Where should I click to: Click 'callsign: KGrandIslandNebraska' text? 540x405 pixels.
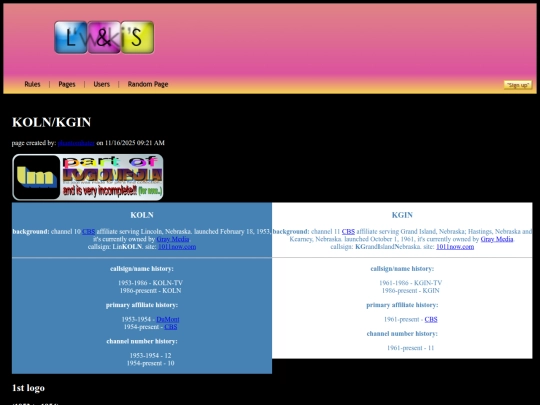(x=376, y=247)
